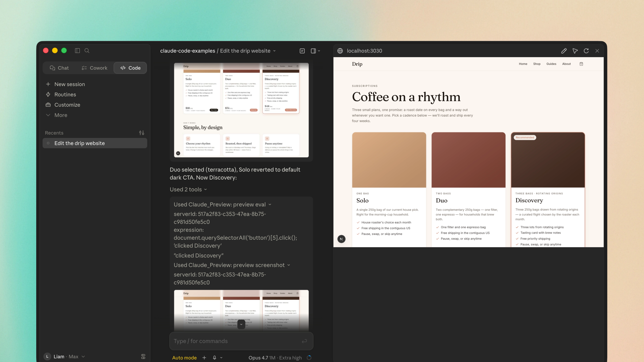Open About in Drip navigation
Image resolution: width=644 pixels, height=362 pixels.
click(x=567, y=64)
